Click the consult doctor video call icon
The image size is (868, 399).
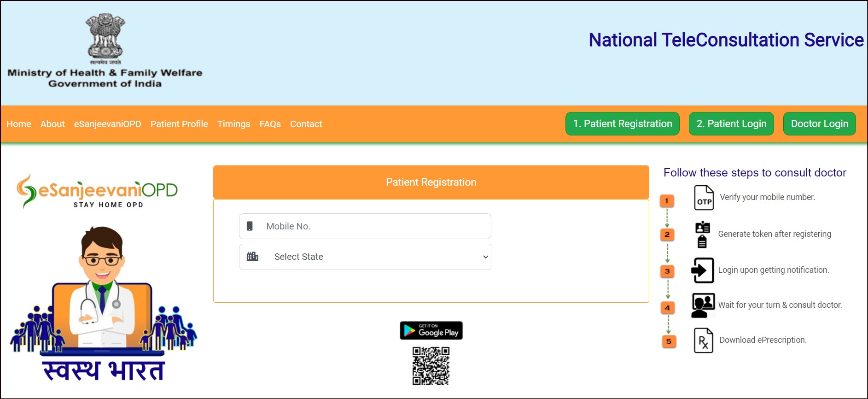[703, 305]
